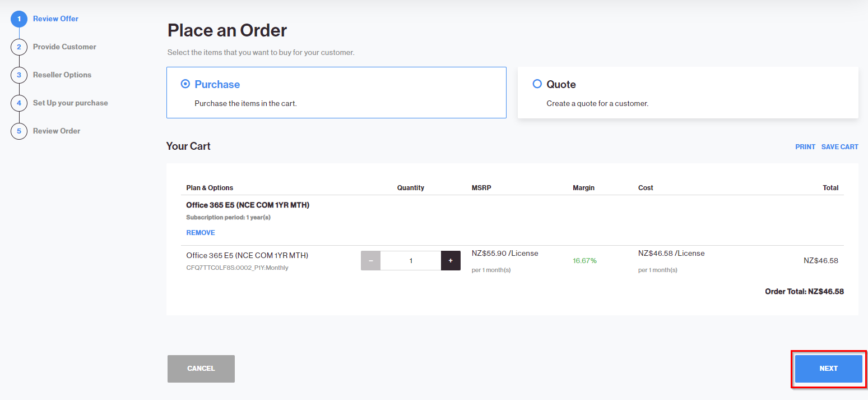
Task: Click step 5 circle for Review Order
Action: coord(19,131)
